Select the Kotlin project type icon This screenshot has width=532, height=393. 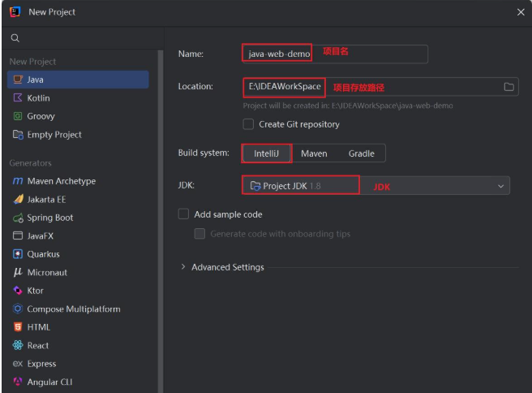point(18,98)
